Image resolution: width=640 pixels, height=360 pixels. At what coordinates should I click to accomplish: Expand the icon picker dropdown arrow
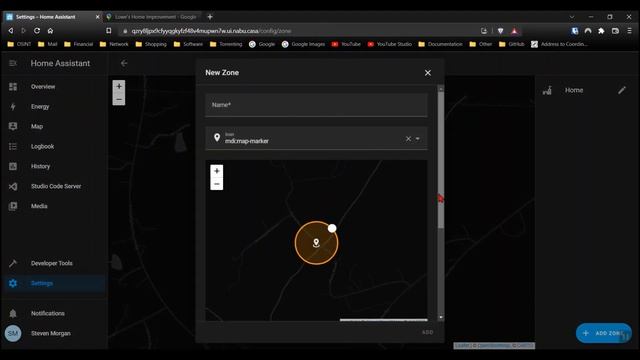coord(418,139)
